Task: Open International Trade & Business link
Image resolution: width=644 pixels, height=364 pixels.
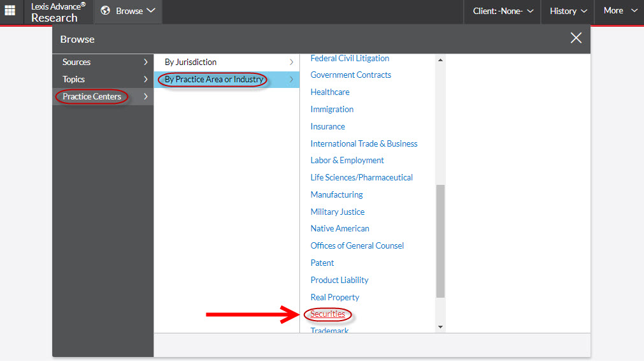Action: coord(364,144)
